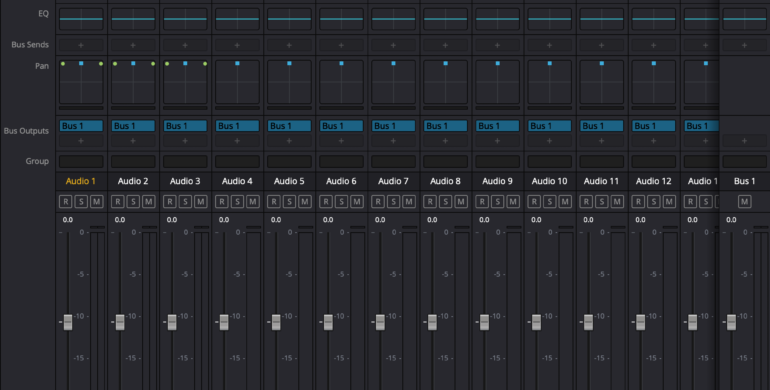Add another bus output on Audio 9
770x390 pixels.
[x=497, y=141]
